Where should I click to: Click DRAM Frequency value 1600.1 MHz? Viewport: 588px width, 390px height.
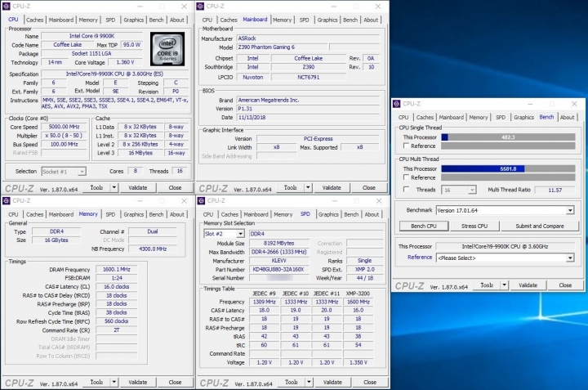(x=116, y=270)
